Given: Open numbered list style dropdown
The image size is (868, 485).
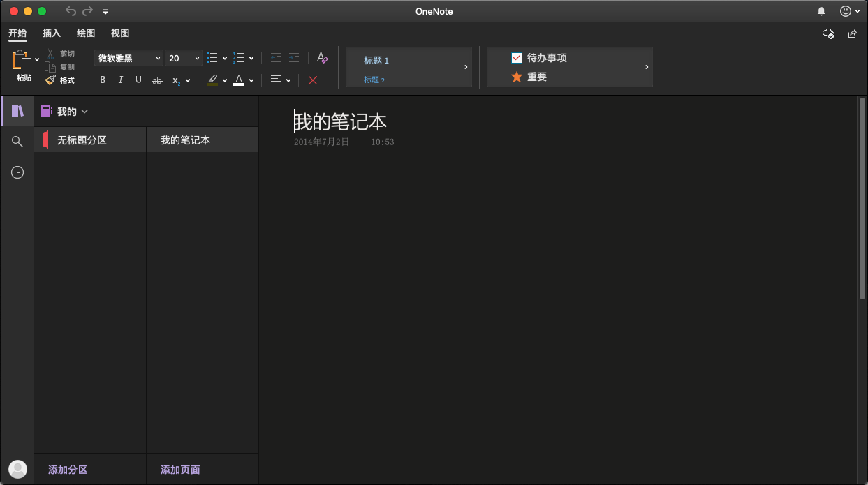Looking at the screenshot, I should [x=251, y=59].
